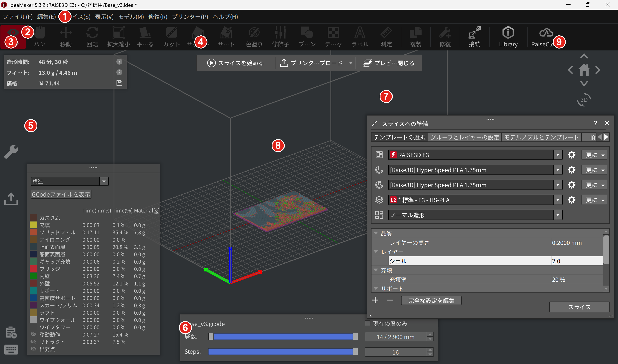The image size is (618, 364).
Task: Select the カット (Cut) tool
Action: [x=172, y=37]
